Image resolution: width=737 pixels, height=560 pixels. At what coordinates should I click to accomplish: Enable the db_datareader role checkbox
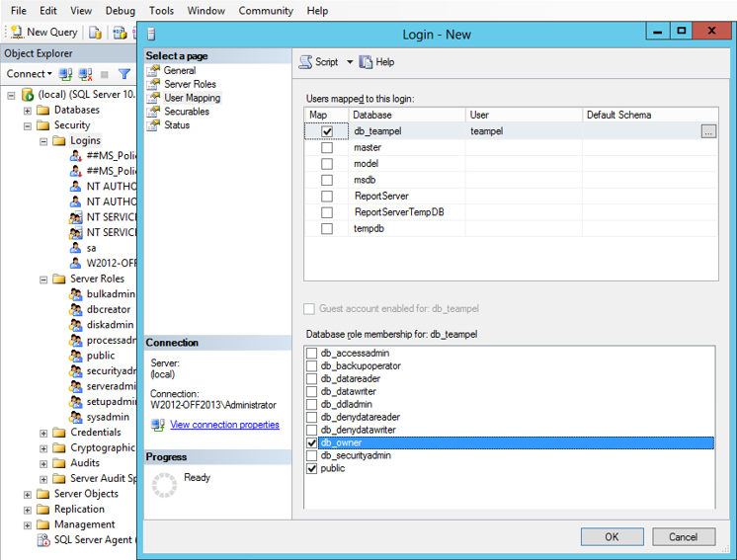[312, 379]
